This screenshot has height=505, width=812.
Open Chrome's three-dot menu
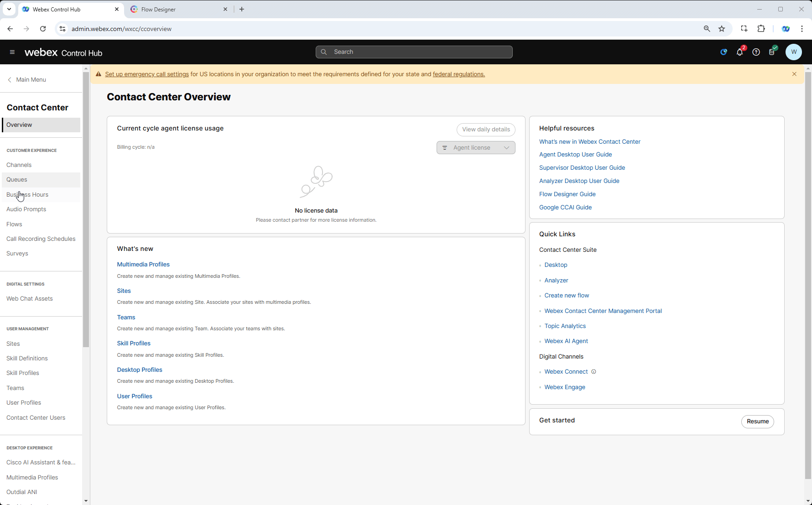(802, 29)
